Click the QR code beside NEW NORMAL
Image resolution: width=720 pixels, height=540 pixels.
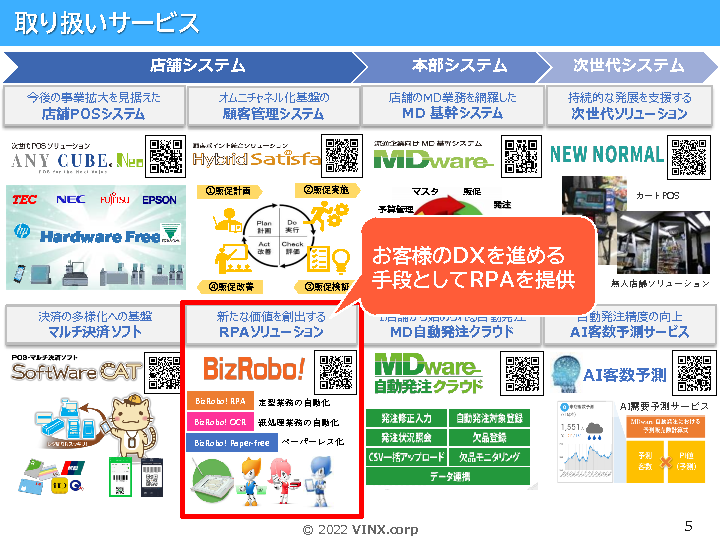pos(690,156)
